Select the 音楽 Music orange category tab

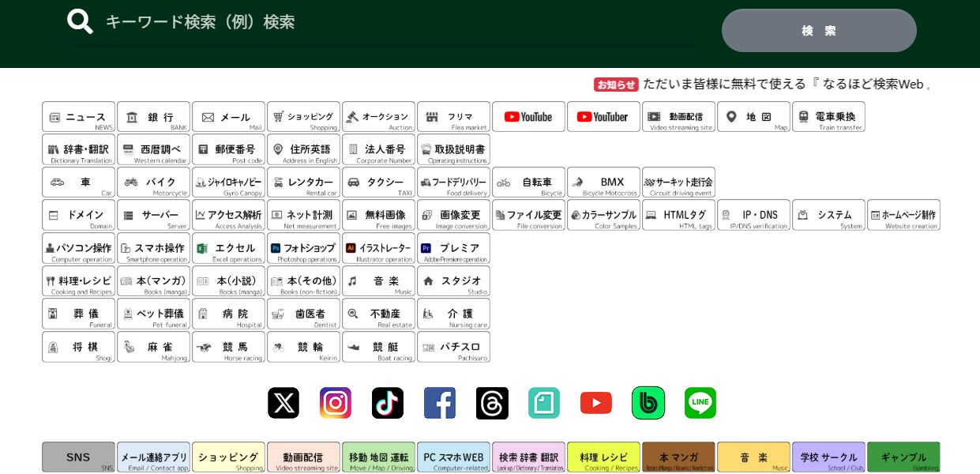coord(753,457)
